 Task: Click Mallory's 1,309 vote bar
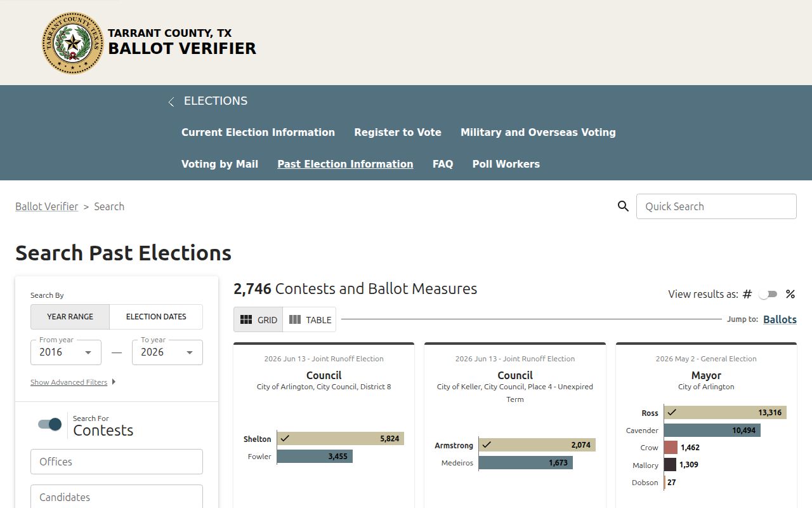[670, 465]
